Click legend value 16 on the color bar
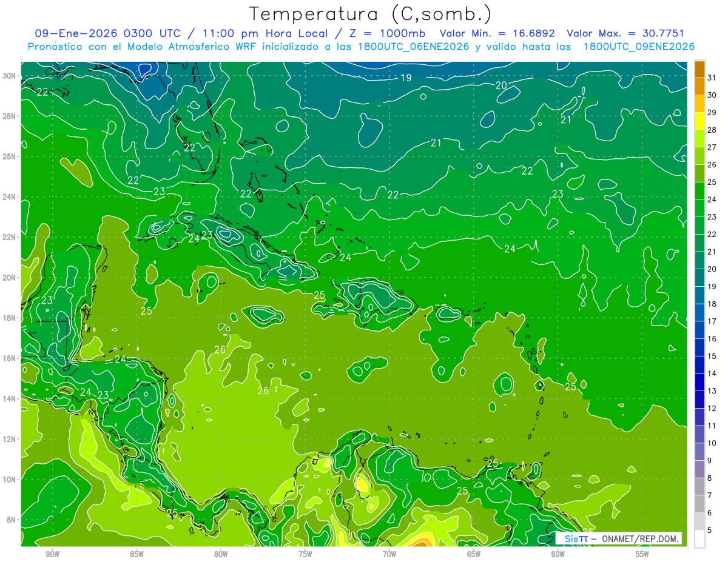 click(712, 339)
